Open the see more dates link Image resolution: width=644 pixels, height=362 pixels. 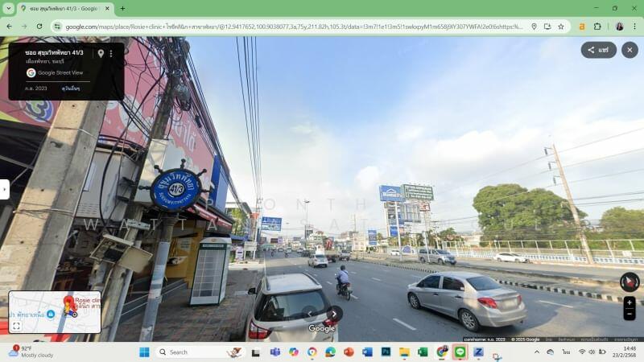71,88
